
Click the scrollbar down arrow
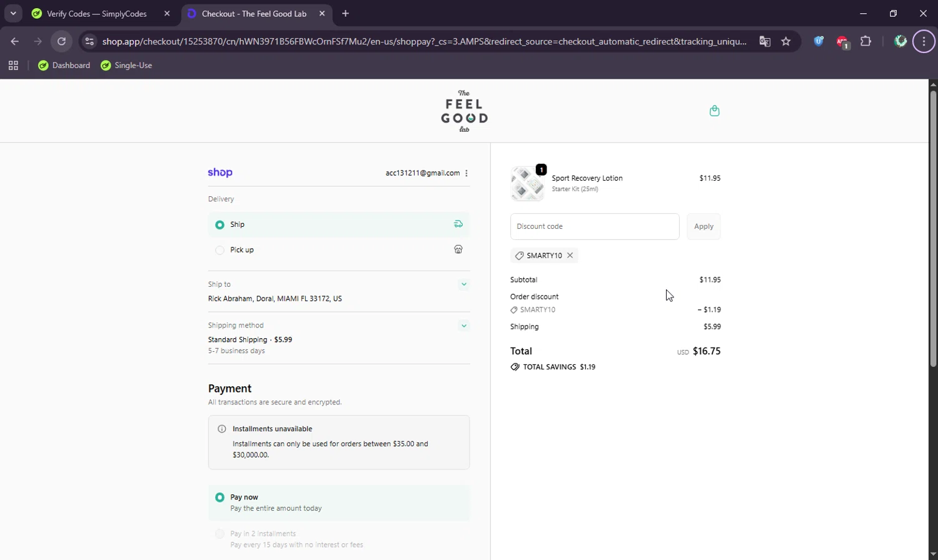tap(933, 554)
